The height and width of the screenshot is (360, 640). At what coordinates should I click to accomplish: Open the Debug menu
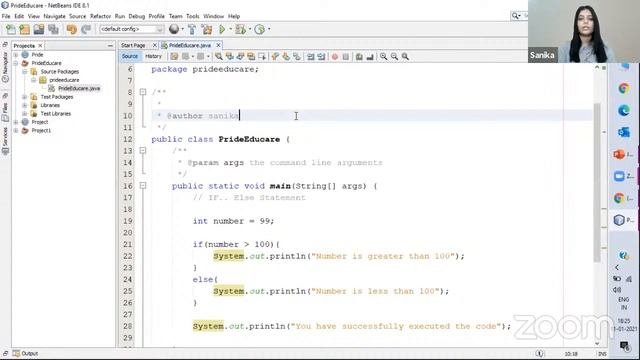click(x=137, y=16)
